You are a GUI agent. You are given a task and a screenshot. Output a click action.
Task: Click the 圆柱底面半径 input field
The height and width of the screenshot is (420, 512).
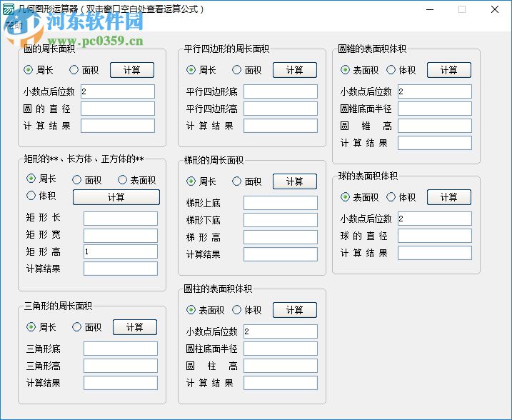[281, 349]
